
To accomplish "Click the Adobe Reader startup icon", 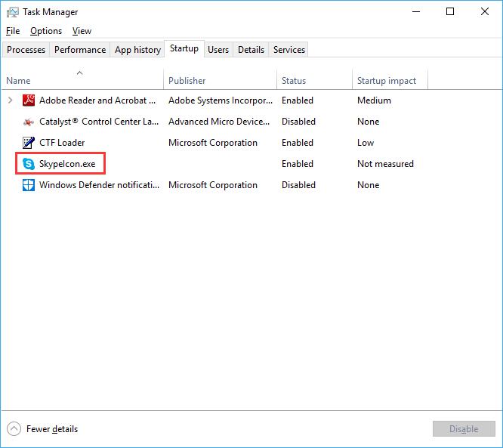I will pyautogui.click(x=29, y=100).
